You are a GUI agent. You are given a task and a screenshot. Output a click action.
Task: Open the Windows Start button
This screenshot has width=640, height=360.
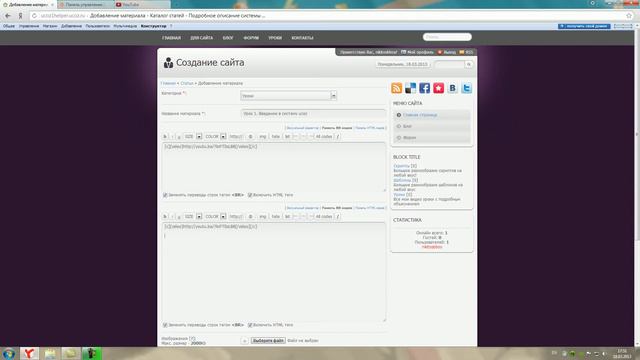coord(9,353)
